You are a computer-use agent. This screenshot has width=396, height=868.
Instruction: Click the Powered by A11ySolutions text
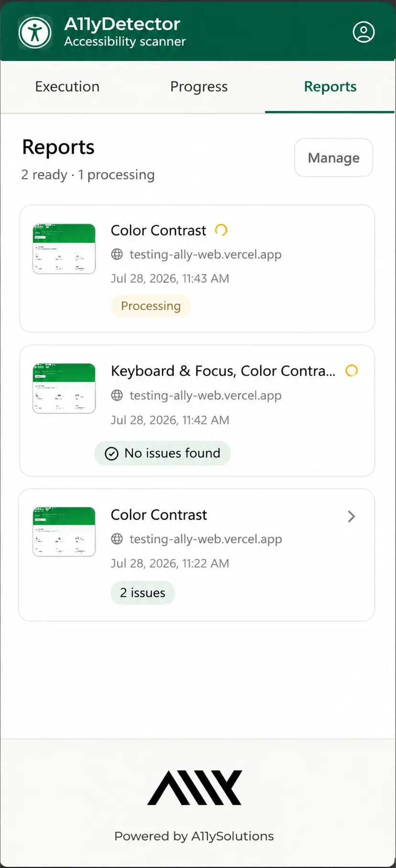[194, 836]
